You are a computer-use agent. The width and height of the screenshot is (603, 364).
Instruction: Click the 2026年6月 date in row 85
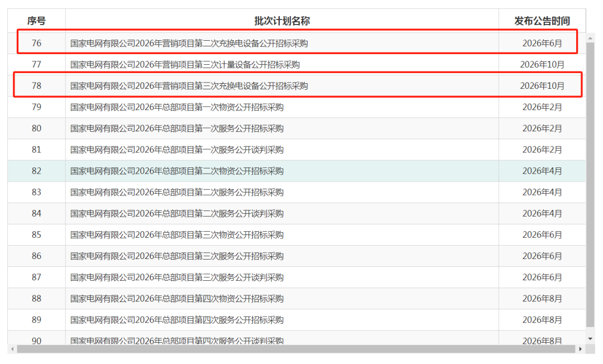[x=542, y=235]
